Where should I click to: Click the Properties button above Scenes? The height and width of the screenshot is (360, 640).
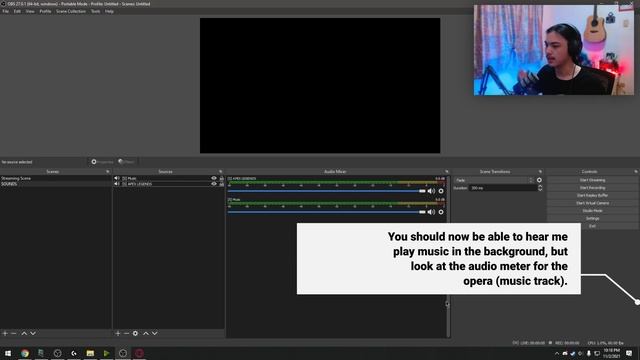pyautogui.click(x=102, y=162)
